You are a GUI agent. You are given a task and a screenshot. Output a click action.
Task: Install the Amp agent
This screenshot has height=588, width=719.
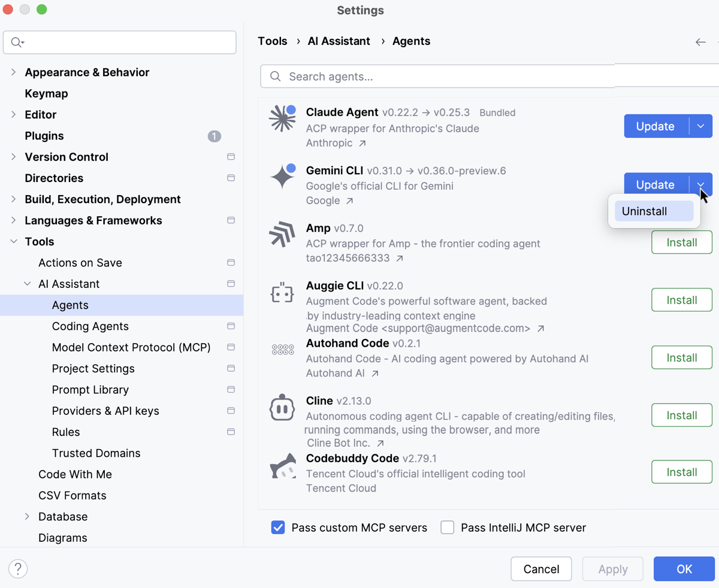pyautogui.click(x=681, y=242)
